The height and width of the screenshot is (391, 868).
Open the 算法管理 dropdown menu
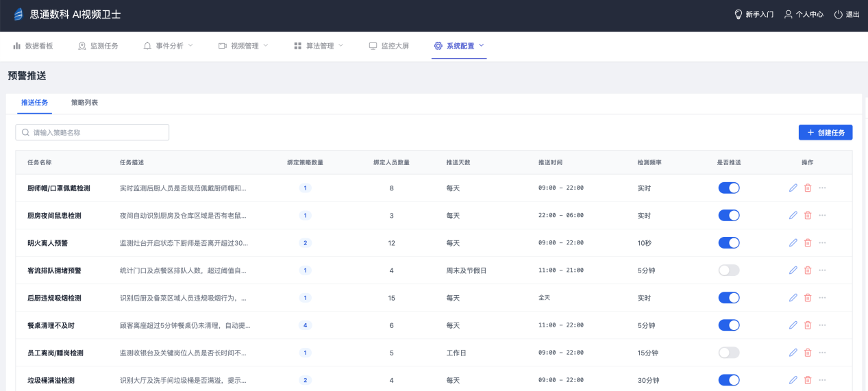pyautogui.click(x=319, y=46)
